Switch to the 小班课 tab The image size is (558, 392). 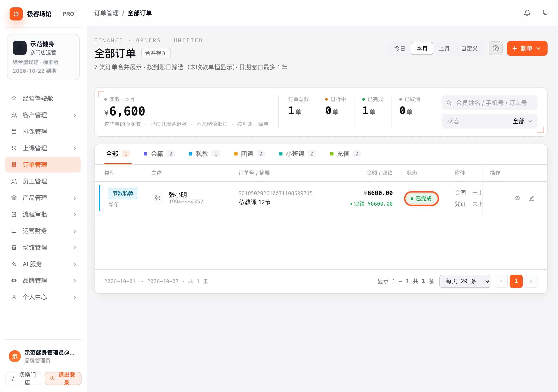[297, 154]
